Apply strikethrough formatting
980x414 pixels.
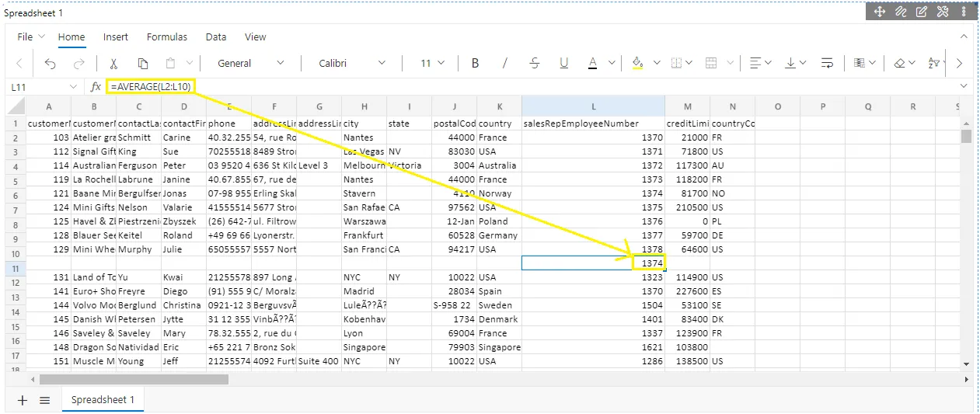pyautogui.click(x=535, y=64)
